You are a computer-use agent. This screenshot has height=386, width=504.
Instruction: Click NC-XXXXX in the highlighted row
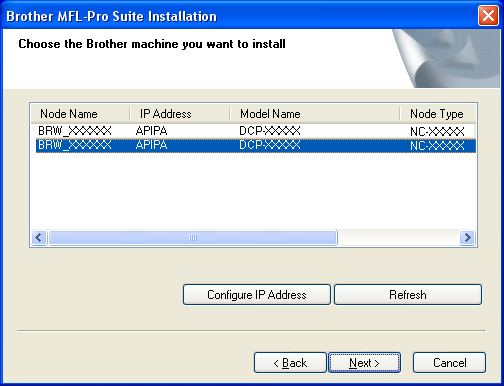click(437, 146)
